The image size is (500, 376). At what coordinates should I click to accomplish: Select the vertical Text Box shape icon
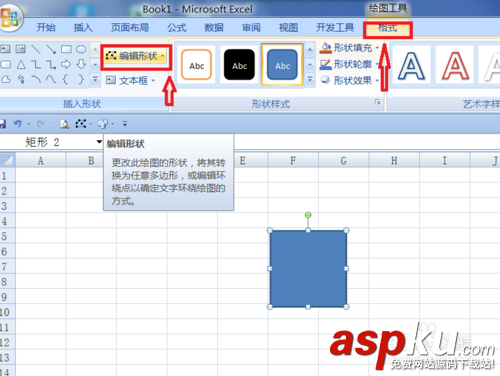[x=21, y=49]
